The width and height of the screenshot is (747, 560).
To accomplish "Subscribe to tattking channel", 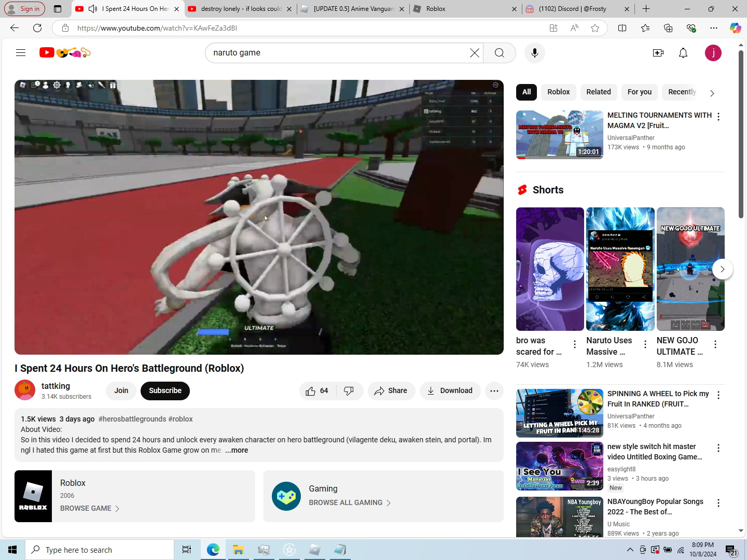I will click(165, 391).
